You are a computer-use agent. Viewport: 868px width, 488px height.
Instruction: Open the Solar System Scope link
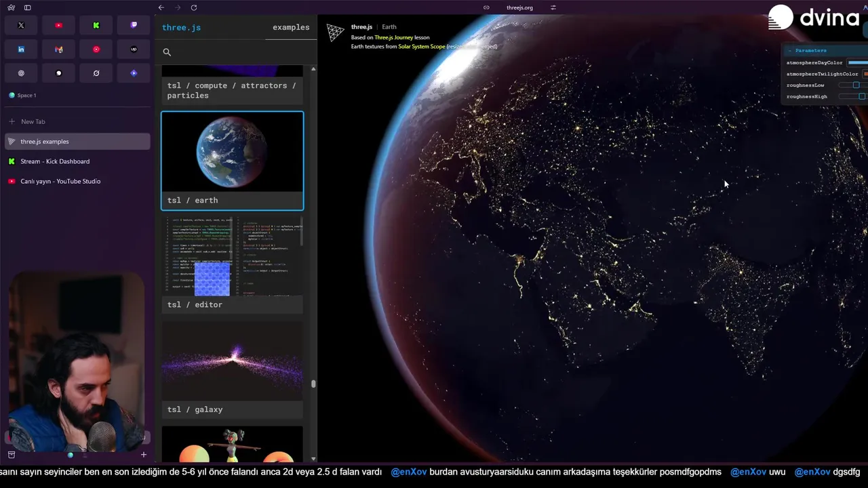click(421, 47)
